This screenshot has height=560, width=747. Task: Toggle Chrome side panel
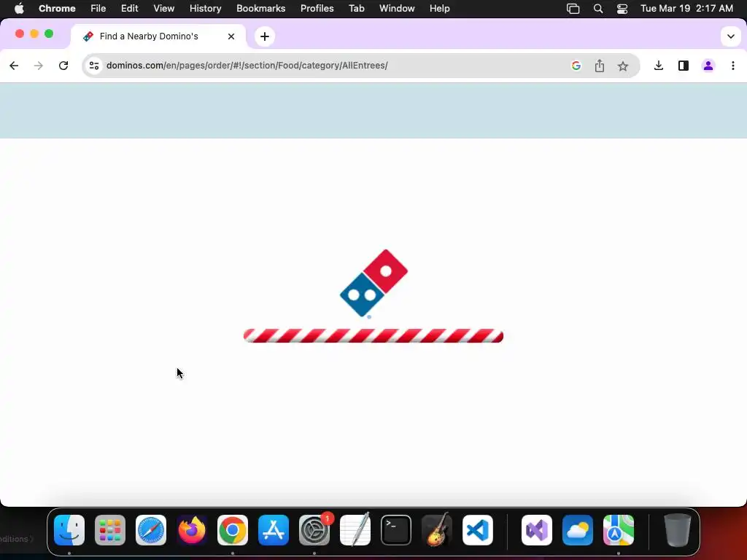[683, 66]
